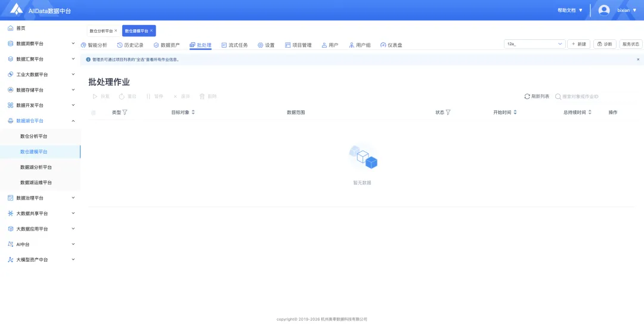644x326 pixels.
Task: Expand the 数据治理平台 menu chevron
Action: (x=73, y=197)
